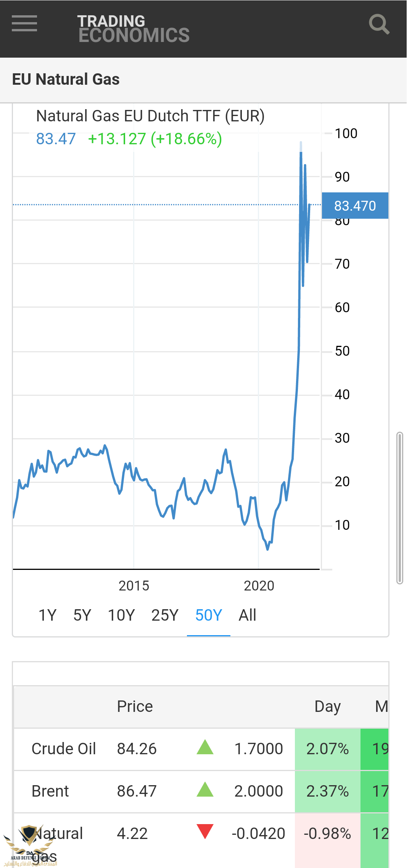Show All historical data range
The image size is (412, 868).
point(248,615)
